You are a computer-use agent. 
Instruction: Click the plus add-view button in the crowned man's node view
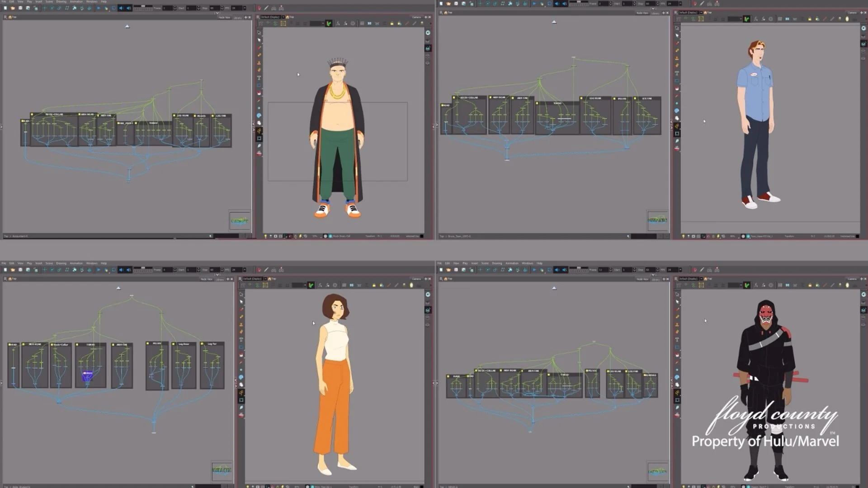click(x=245, y=17)
